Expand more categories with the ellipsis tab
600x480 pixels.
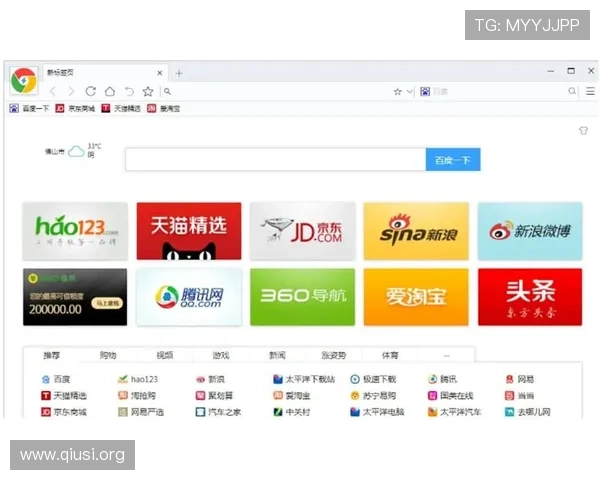click(x=447, y=355)
